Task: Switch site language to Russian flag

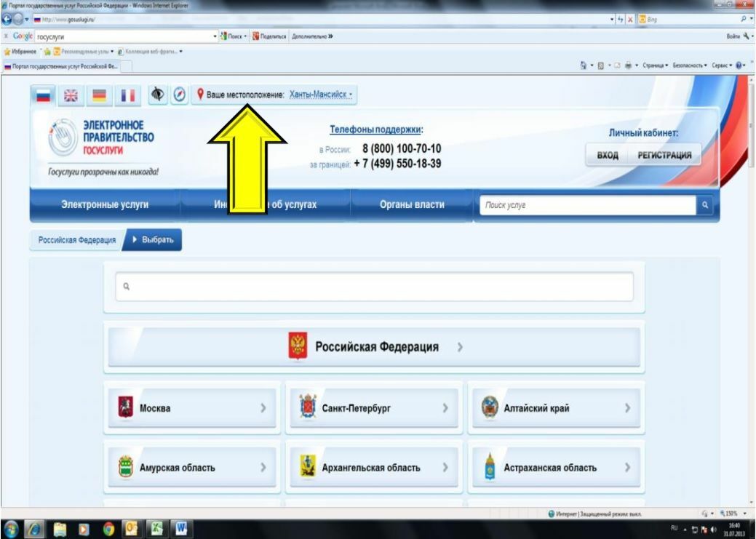Action: coord(44,95)
